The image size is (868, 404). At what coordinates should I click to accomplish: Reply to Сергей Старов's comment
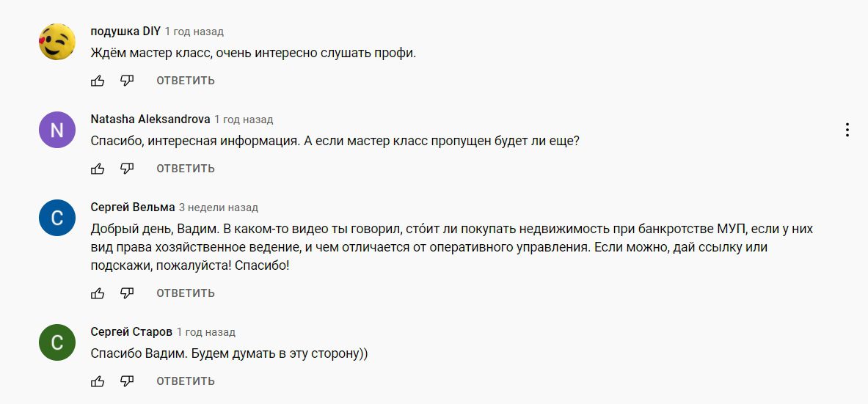pyautogui.click(x=186, y=381)
